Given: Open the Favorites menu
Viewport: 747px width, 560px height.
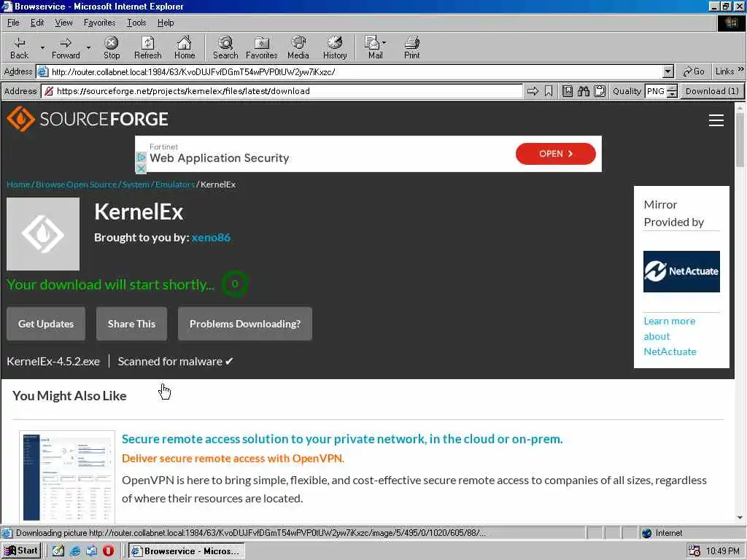Looking at the screenshot, I should click(99, 23).
